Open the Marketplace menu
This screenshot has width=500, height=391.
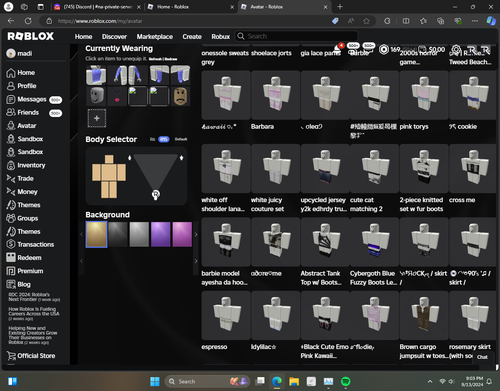click(155, 37)
